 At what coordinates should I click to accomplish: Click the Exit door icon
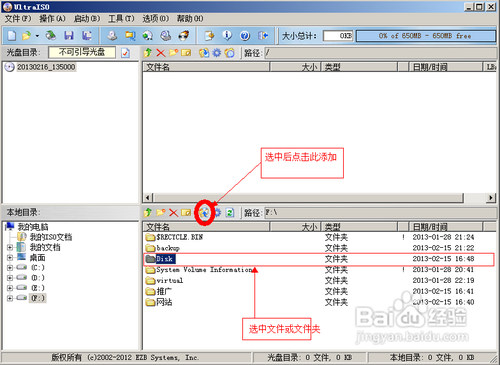263,35
